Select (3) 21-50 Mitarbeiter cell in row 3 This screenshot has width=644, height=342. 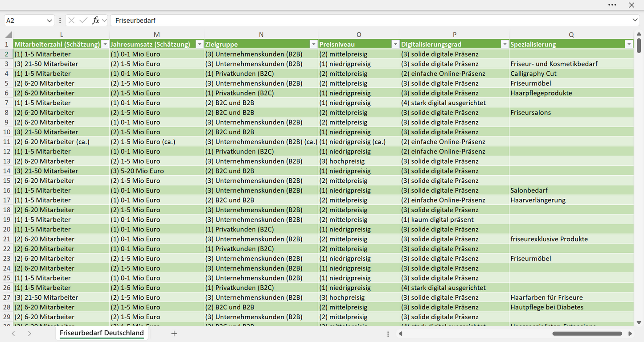coord(62,64)
